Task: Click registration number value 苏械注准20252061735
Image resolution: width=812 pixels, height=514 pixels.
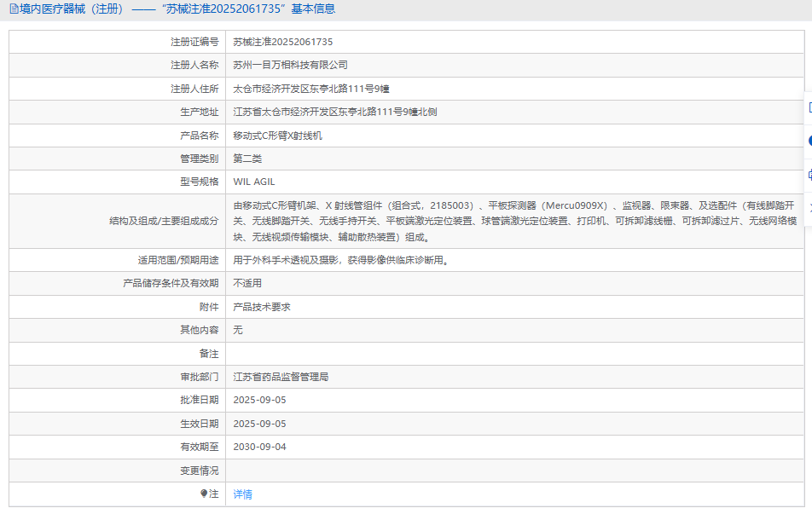Action: (x=282, y=42)
